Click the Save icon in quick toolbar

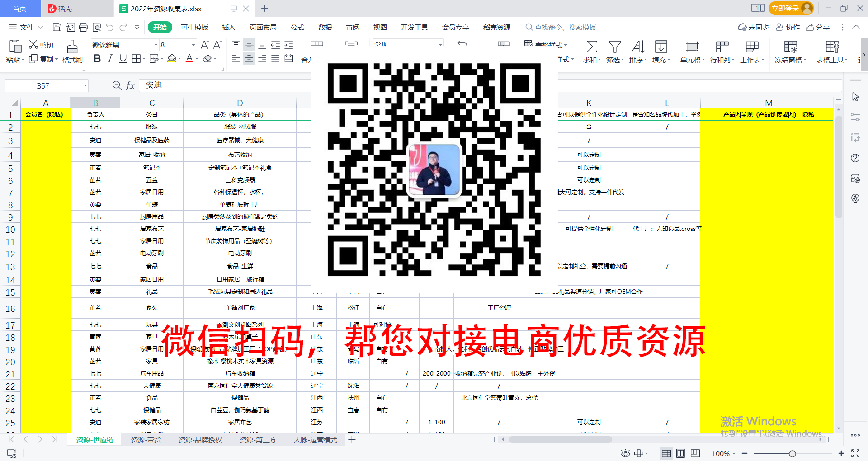(57, 27)
